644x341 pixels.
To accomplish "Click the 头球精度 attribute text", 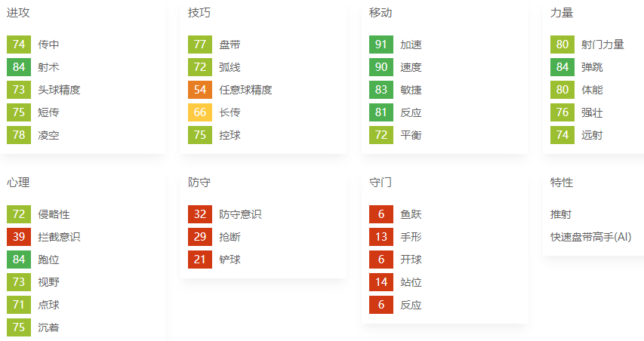I will 59,90.
